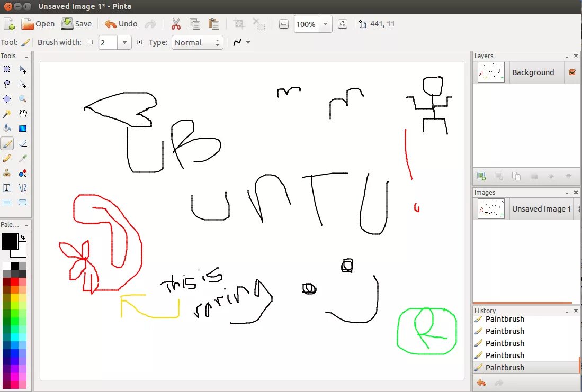Pick the cyan palette swatch
This screenshot has width=582, height=392.
coord(14,337)
